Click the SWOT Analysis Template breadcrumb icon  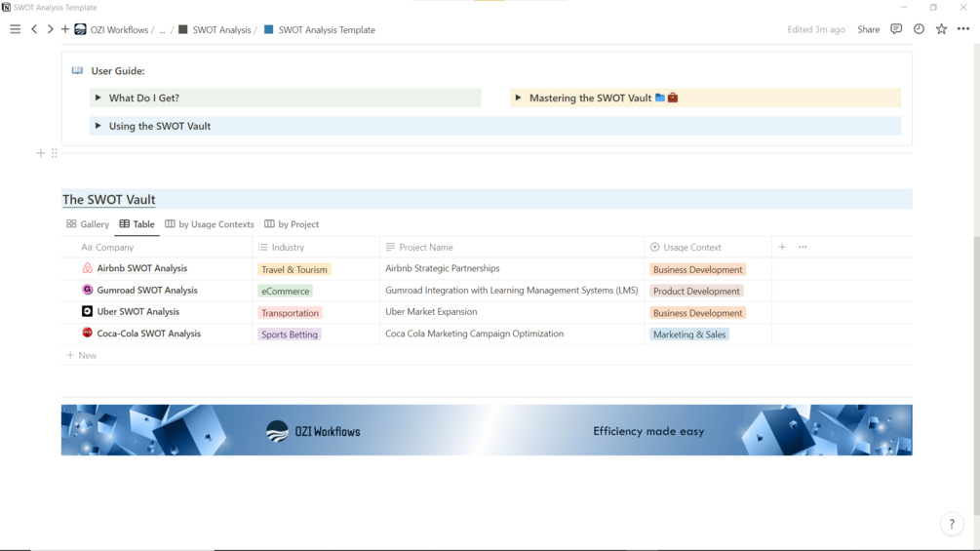(x=269, y=29)
